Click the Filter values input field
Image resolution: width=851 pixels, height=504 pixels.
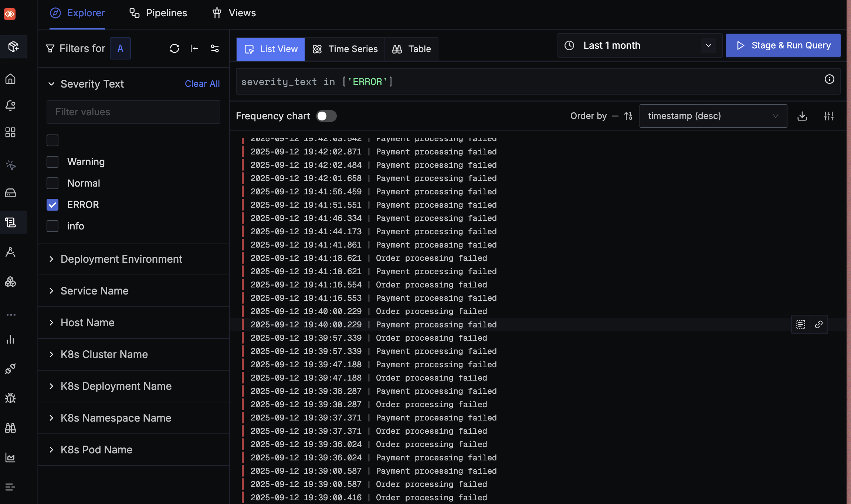tap(133, 112)
